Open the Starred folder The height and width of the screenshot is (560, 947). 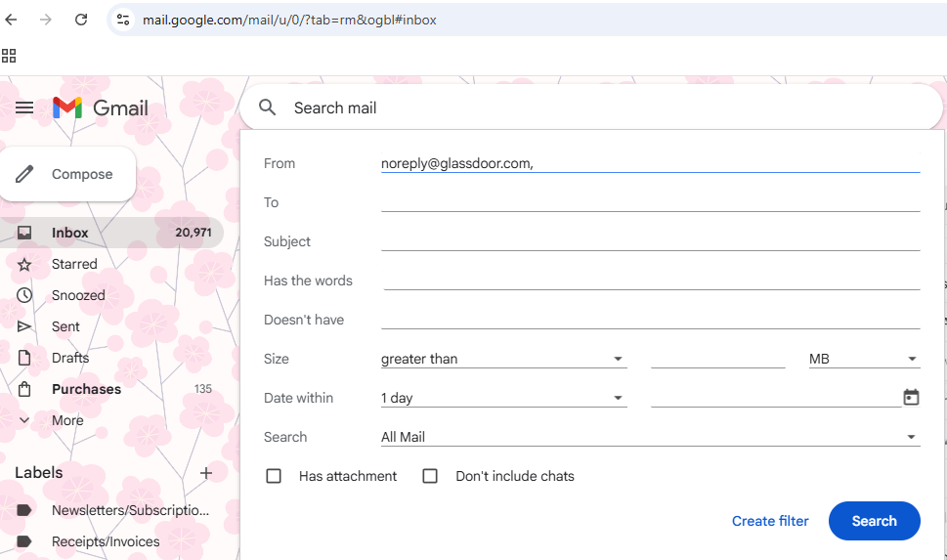point(74,264)
